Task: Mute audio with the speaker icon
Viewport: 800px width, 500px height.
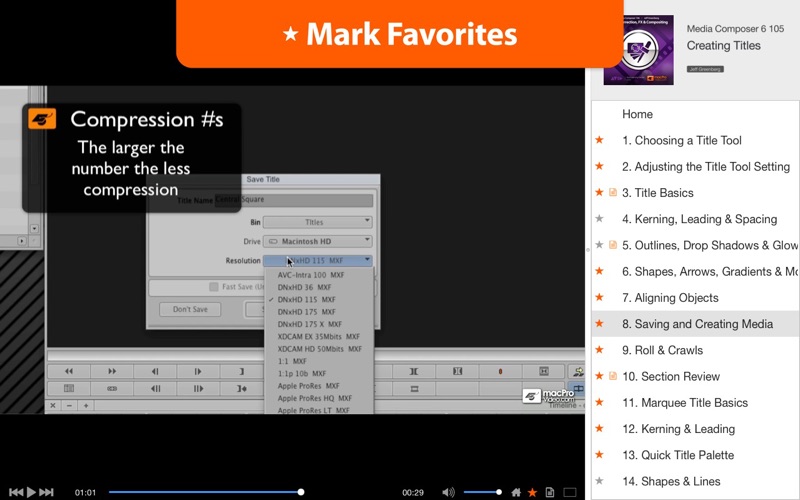Action: (448, 492)
